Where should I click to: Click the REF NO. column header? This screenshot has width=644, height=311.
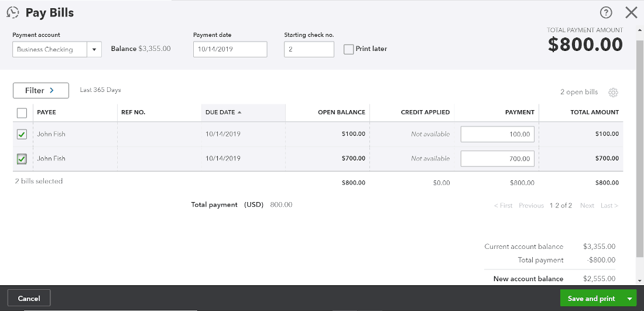tap(133, 112)
